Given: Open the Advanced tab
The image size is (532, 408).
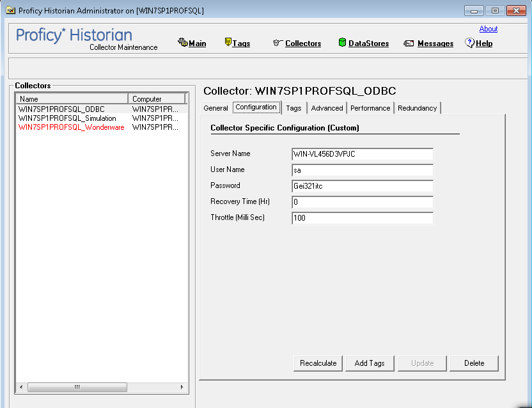Looking at the screenshot, I should 327,108.
